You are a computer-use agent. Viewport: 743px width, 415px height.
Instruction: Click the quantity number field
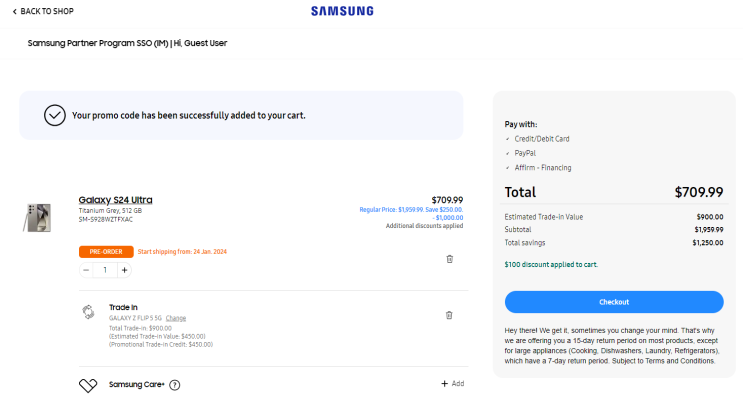(105, 270)
